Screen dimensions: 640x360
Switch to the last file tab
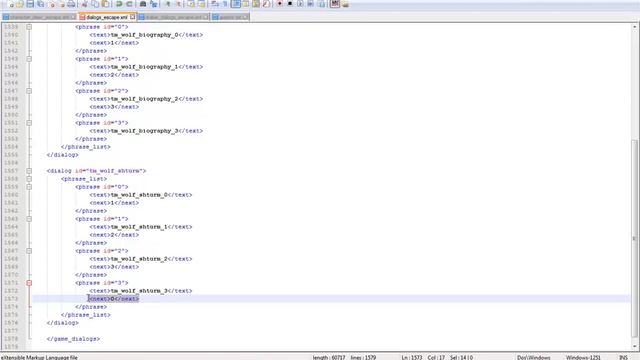[231, 17]
